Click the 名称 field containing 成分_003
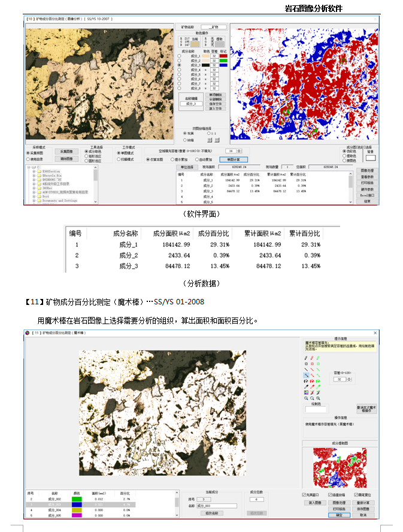 [x=217, y=506]
